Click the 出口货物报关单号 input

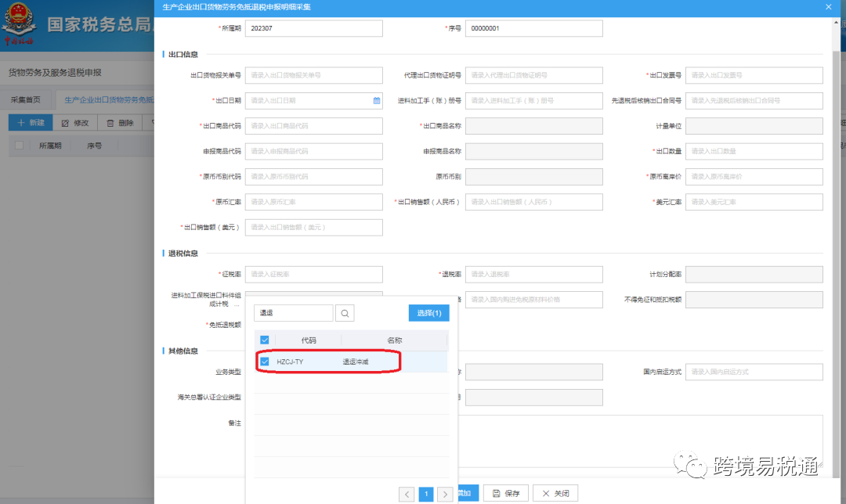314,75
